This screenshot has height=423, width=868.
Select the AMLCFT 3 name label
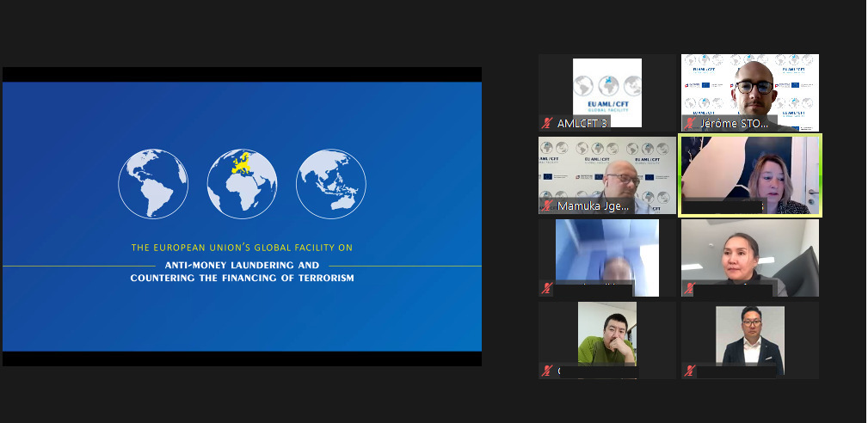(x=582, y=123)
